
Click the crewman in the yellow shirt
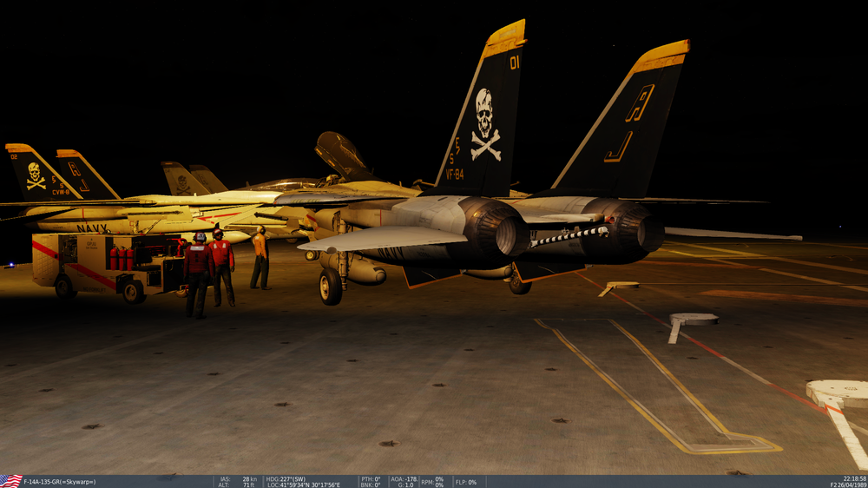(x=260, y=258)
